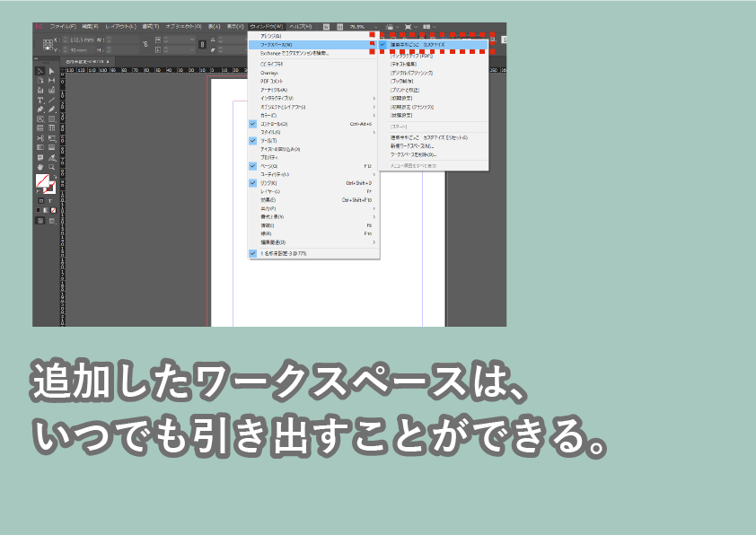Select the Hand tool
Screen dimensions: 756x535
pos(40,167)
